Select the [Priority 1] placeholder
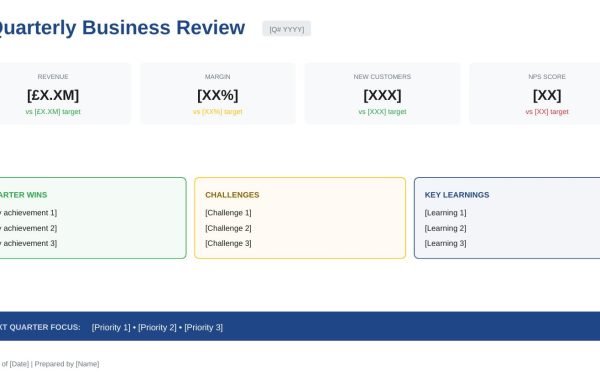Viewport: 600px width, 385px height. click(111, 328)
